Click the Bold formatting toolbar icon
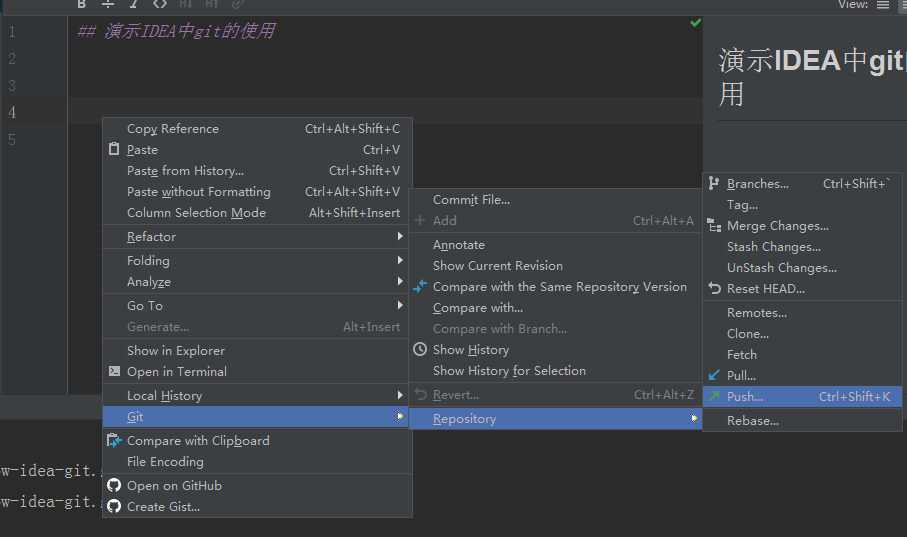The image size is (907, 537). point(82,5)
